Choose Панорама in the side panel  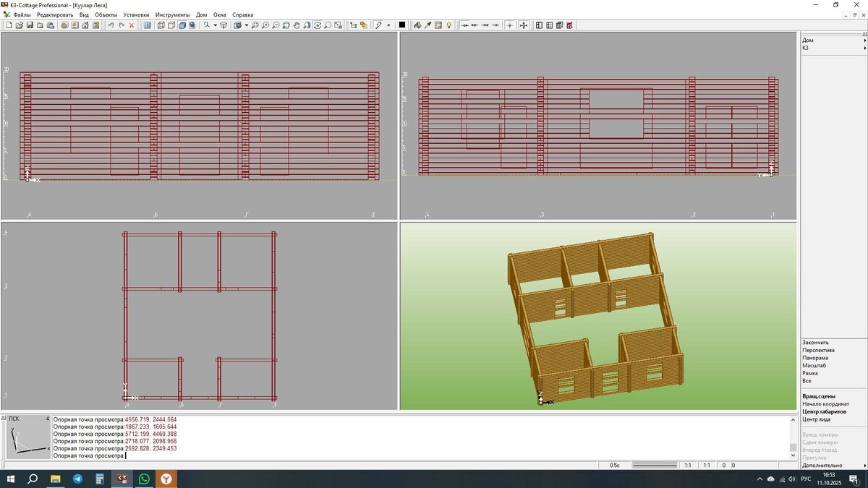[815, 358]
